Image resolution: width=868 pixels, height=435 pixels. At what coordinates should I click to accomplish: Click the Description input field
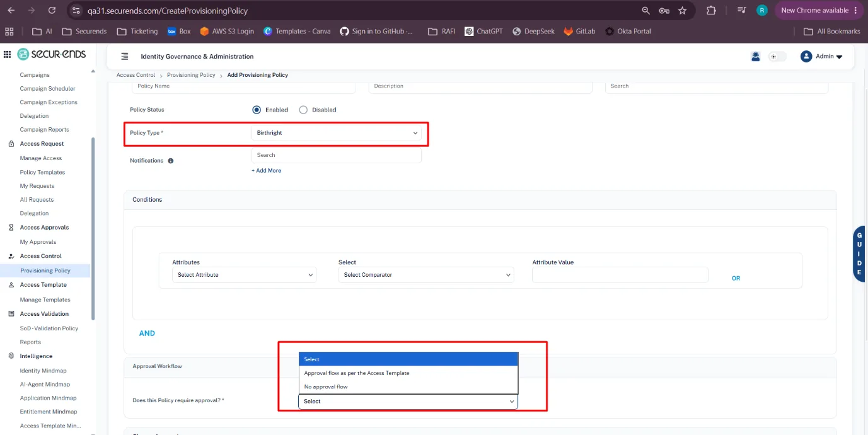(x=480, y=87)
